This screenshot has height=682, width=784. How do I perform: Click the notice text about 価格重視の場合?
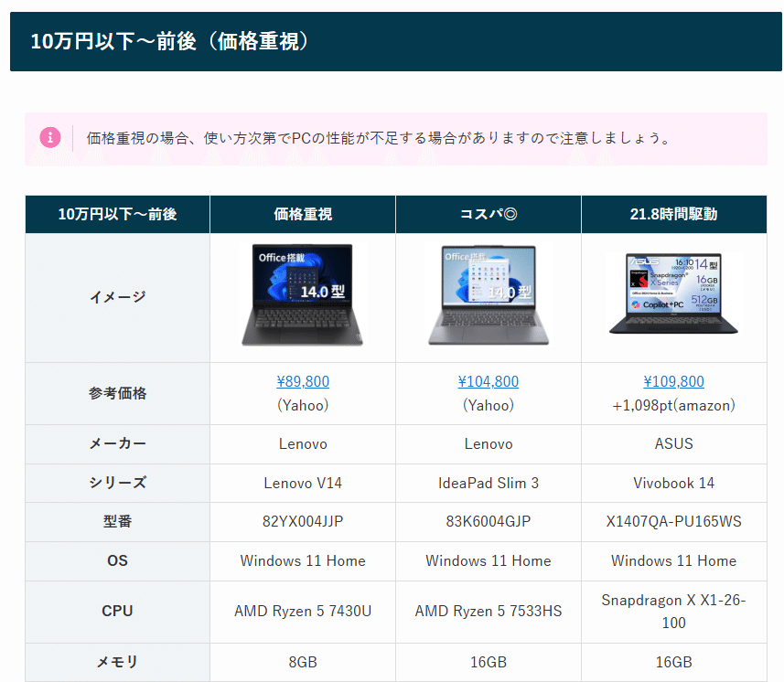(x=379, y=138)
